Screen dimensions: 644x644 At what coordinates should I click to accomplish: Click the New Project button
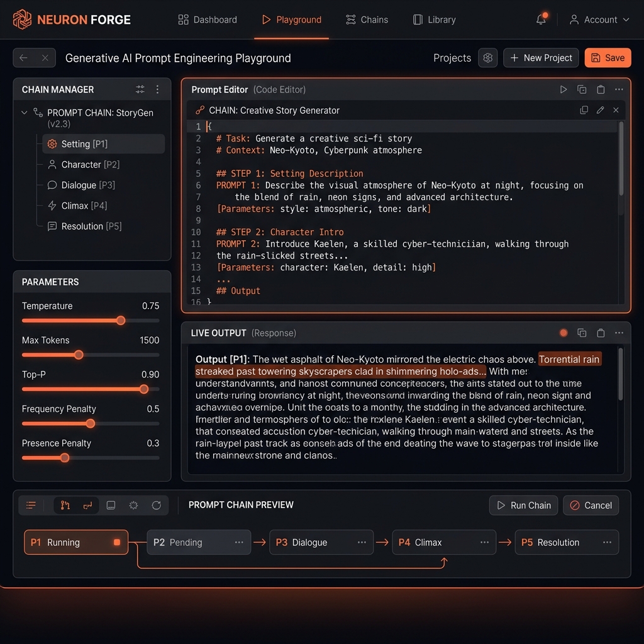point(541,58)
